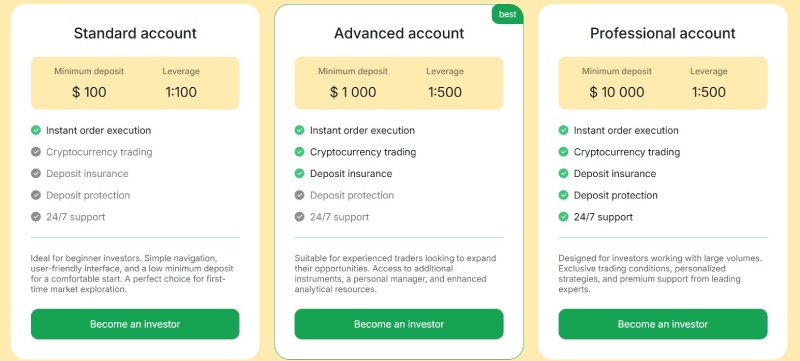The image size is (800, 361).
Task: Click the green check icon beside Standard Instant order execution
Action: pyautogui.click(x=36, y=130)
